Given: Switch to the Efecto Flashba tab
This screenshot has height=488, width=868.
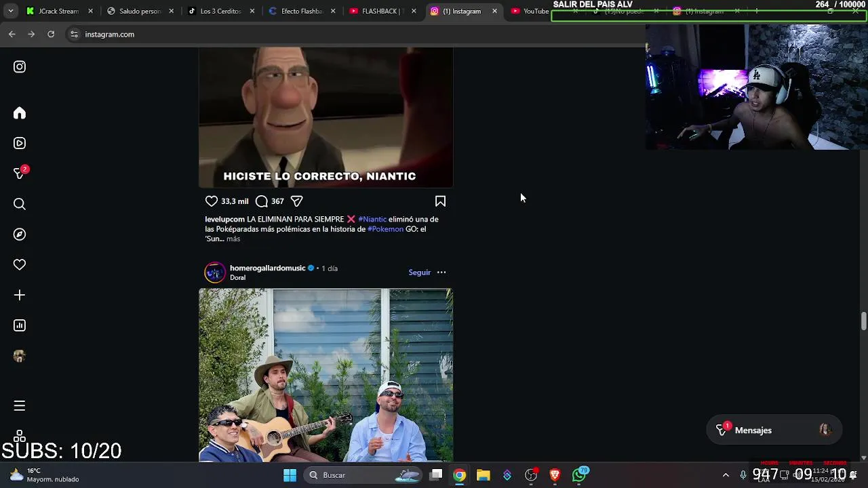Looking at the screenshot, I should (302, 11).
